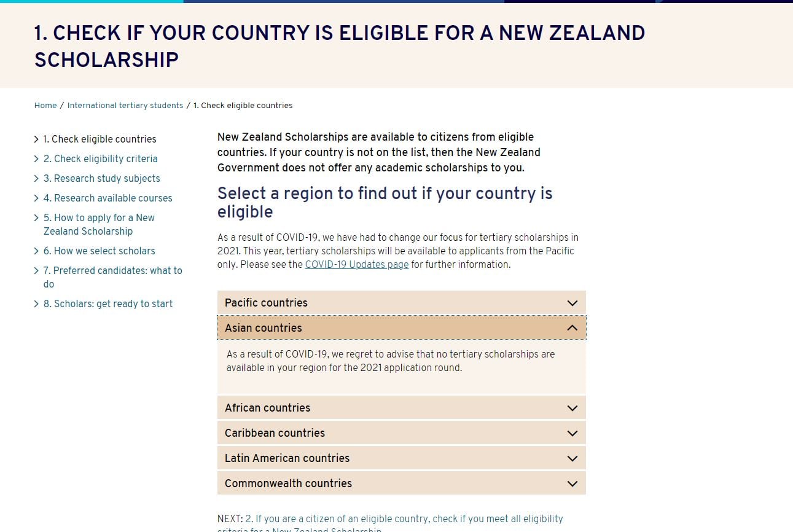This screenshot has height=532, width=793.
Task: Click chevron icon on Latin American countries
Action: click(572, 458)
